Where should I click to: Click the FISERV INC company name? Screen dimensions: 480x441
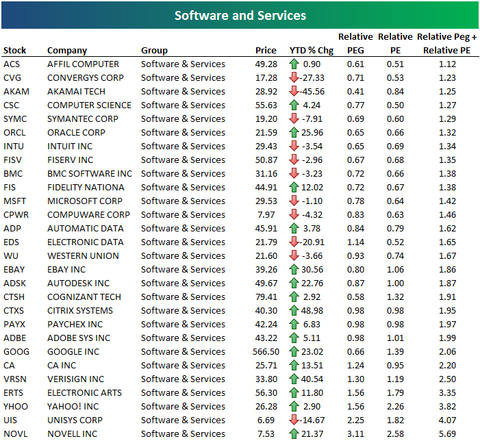70,160
